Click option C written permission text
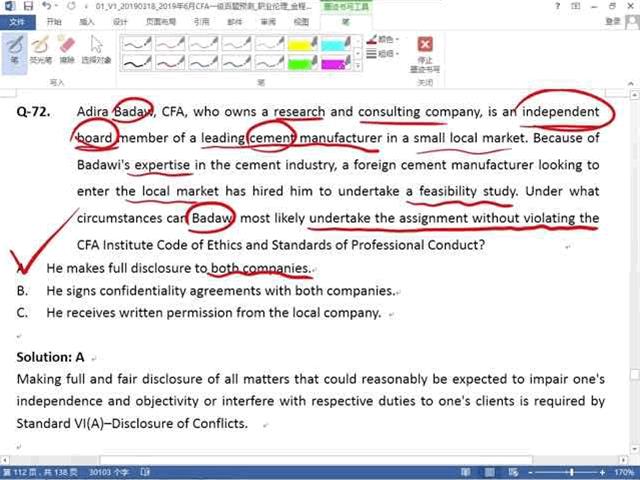Screen dimensions: 640x480 pyautogui.click(x=213, y=313)
